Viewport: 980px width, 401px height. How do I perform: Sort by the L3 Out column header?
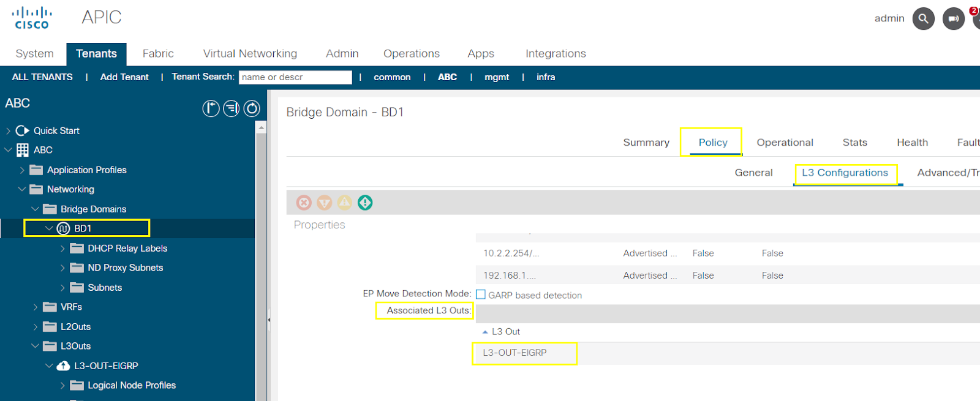(505, 332)
